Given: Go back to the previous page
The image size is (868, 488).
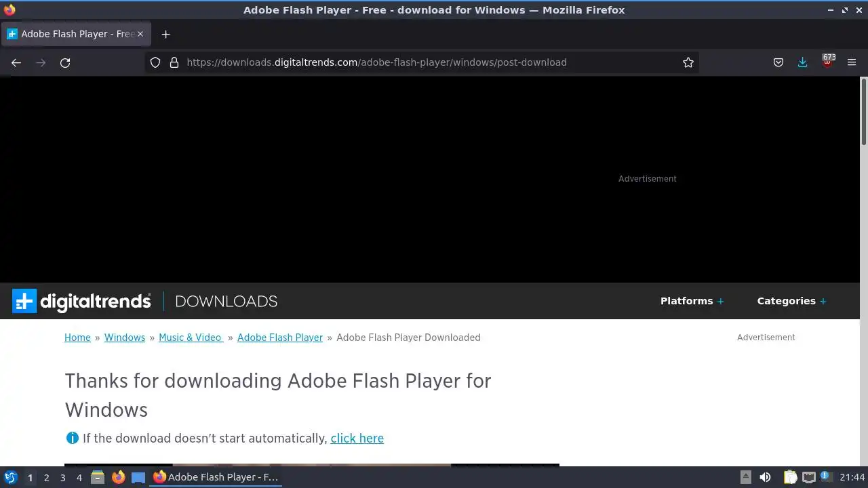Looking at the screenshot, I should tap(16, 62).
